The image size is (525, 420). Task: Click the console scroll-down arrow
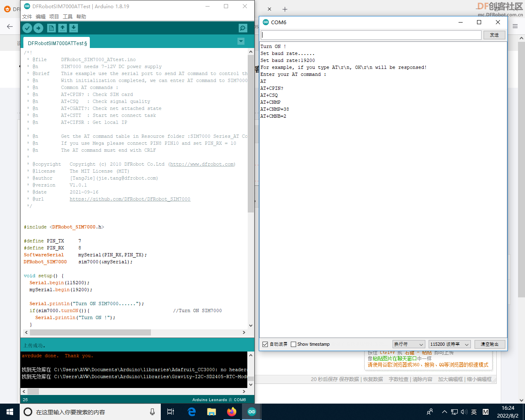coord(251,385)
